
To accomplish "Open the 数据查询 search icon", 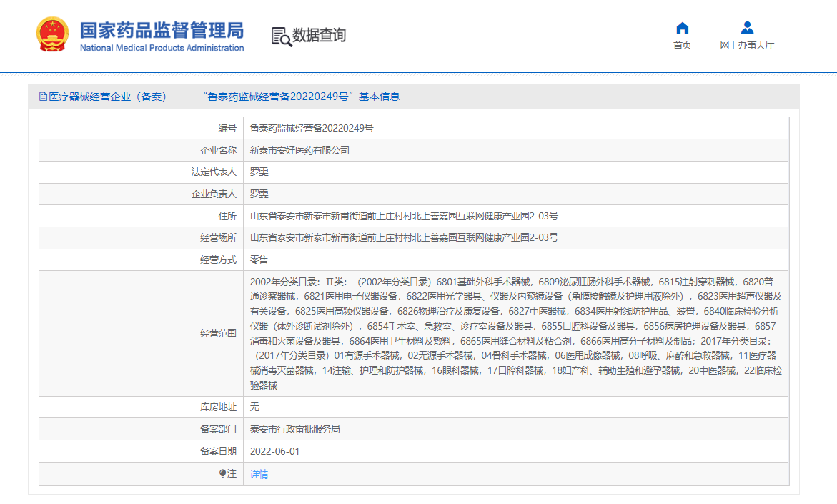I will (282, 36).
